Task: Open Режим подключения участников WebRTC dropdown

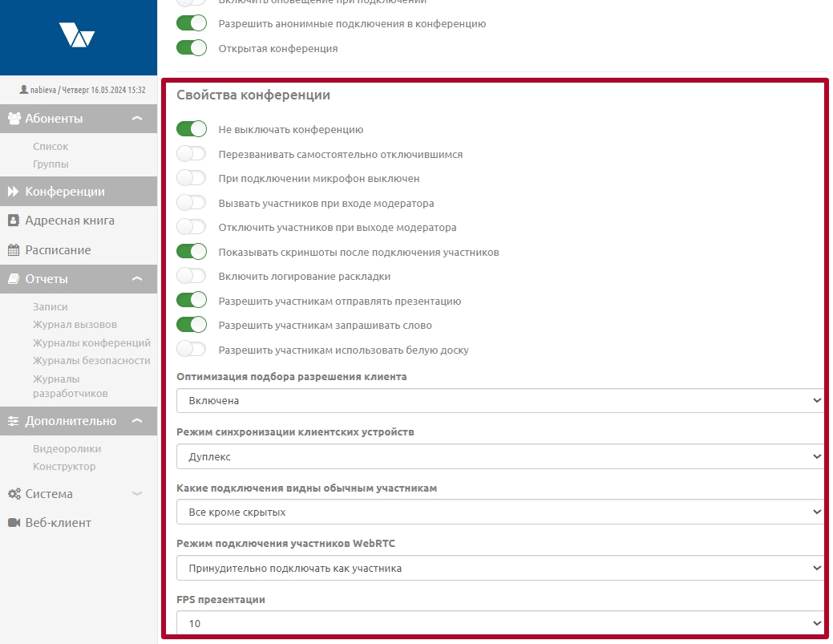Action: click(x=500, y=569)
